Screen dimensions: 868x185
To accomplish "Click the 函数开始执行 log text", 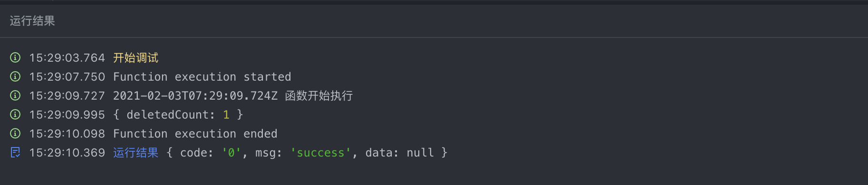I will [x=319, y=96].
